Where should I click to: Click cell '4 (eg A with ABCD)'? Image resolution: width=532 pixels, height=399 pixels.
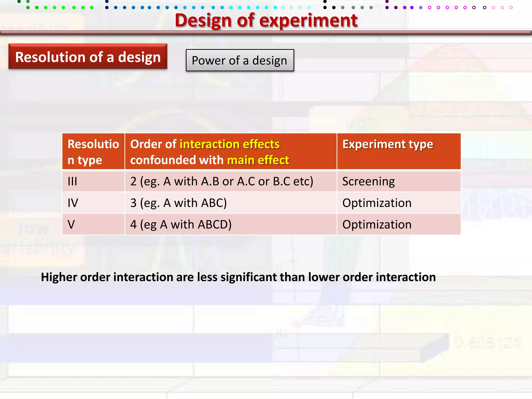(231, 224)
